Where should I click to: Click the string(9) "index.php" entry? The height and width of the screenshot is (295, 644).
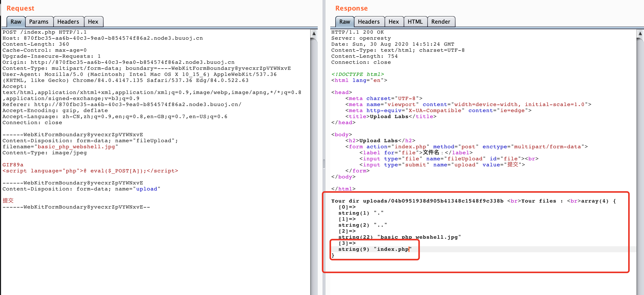[x=375, y=249]
